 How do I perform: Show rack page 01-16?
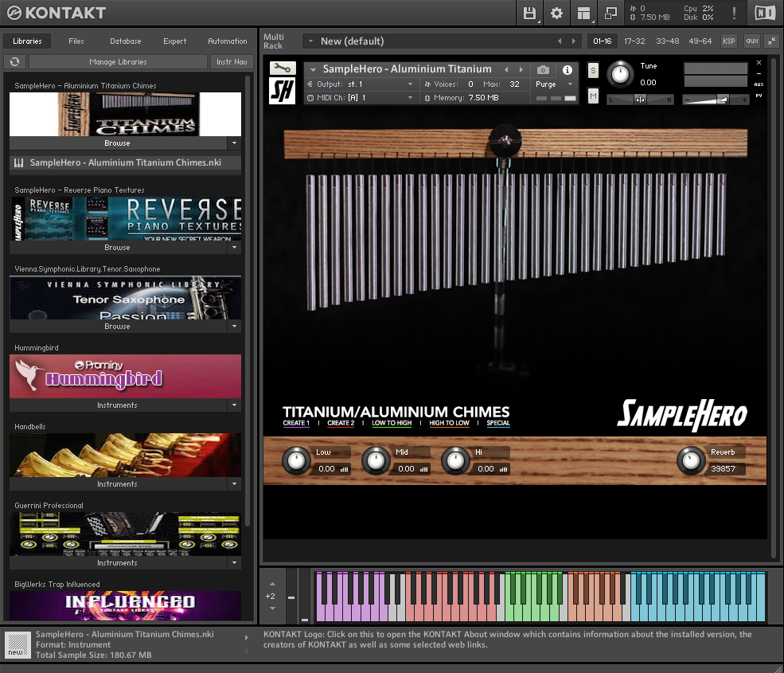[x=602, y=41]
